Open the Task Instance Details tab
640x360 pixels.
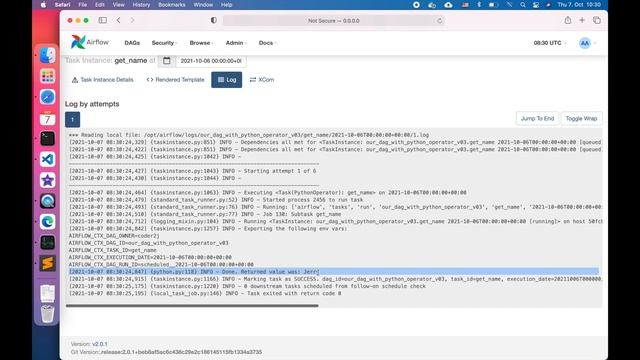(102, 80)
